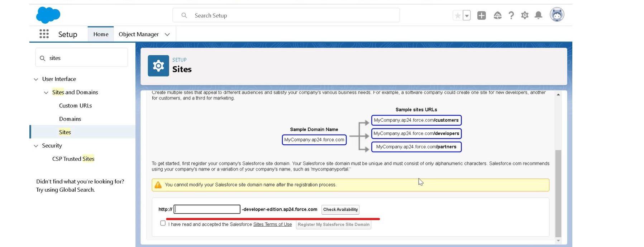
Task: Click the Sites page heading
Action: (182, 69)
